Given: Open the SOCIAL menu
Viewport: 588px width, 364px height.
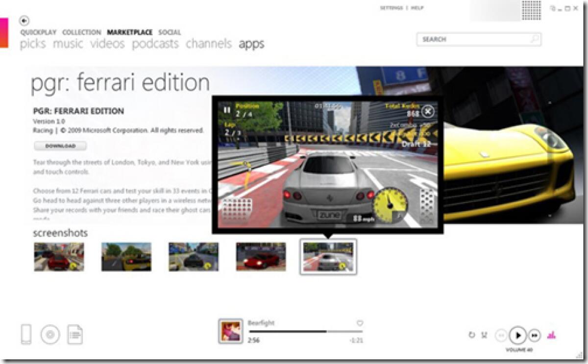Looking at the screenshot, I should (x=169, y=32).
